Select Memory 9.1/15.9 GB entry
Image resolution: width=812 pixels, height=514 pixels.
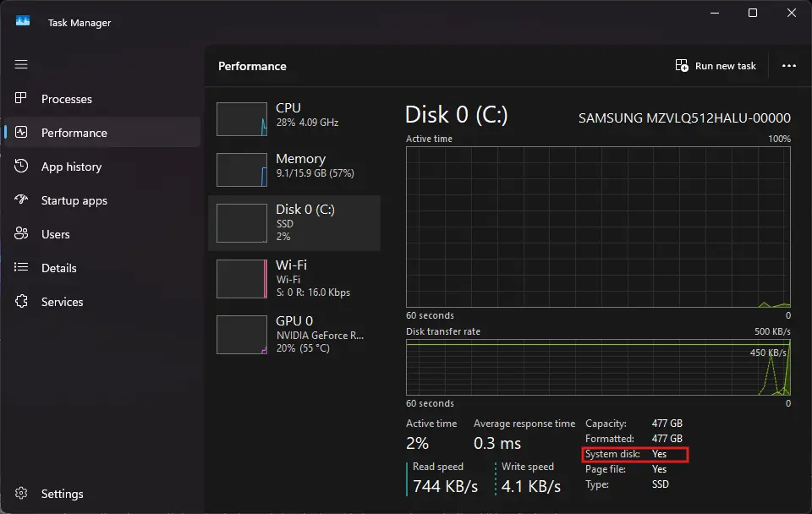294,170
